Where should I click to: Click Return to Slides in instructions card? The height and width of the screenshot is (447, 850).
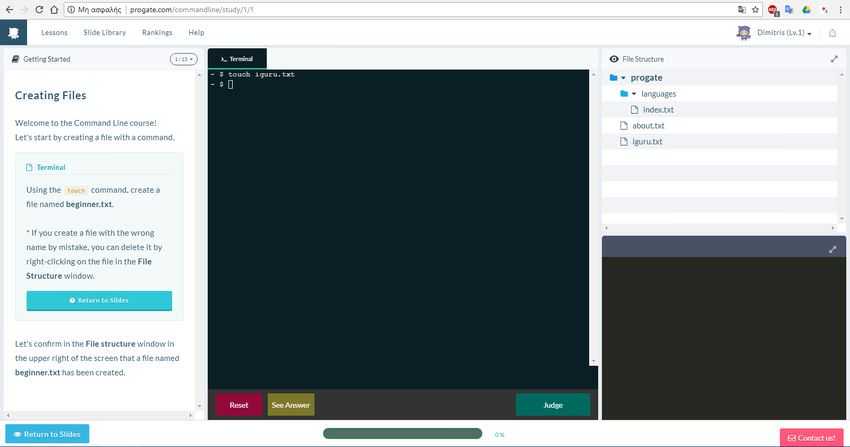[x=99, y=301]
